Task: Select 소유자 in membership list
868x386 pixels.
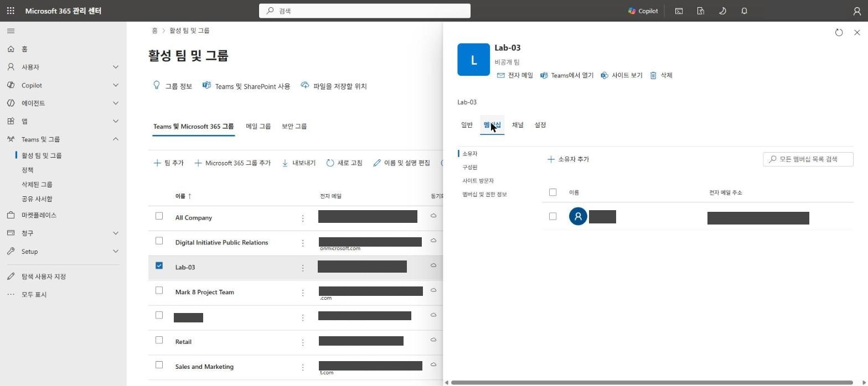Action: click(x=469, y=154)
